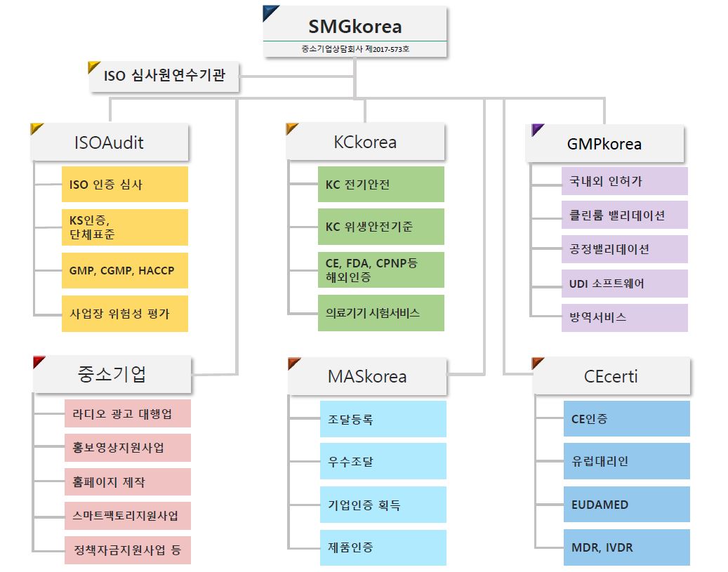
Task: Click the 중소기업 category heading
Action: click(112, 374)
